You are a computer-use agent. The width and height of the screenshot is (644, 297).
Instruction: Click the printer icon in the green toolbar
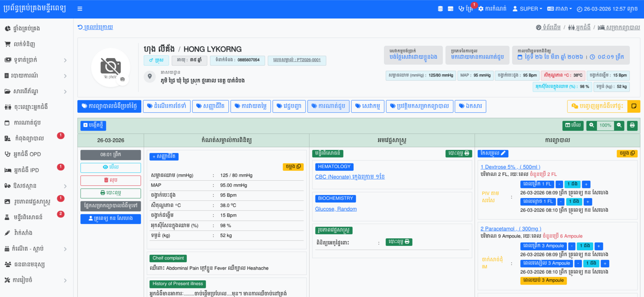click(x=632, y=126)
